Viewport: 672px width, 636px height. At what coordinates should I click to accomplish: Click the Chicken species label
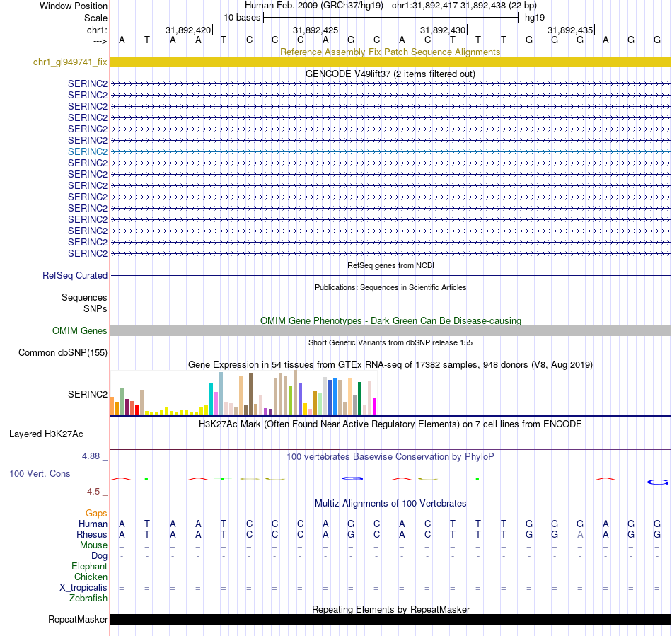pyautogui.click(x=91, y=577)
